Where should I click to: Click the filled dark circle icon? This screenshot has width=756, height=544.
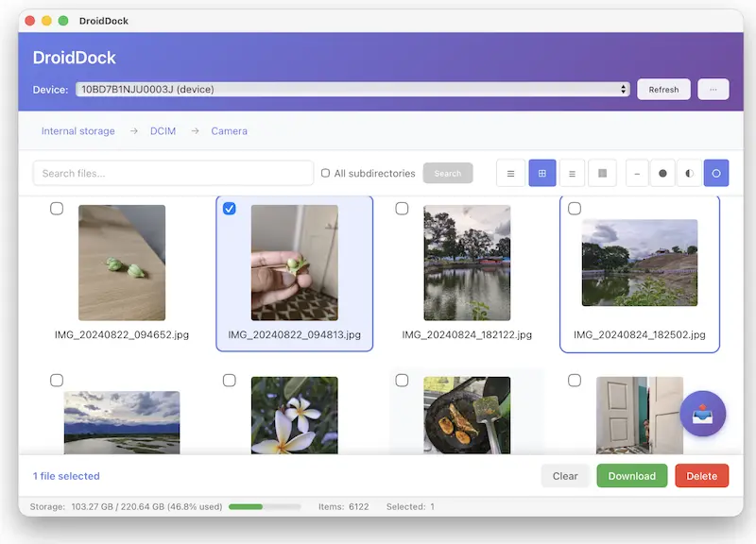pos(662,173)
